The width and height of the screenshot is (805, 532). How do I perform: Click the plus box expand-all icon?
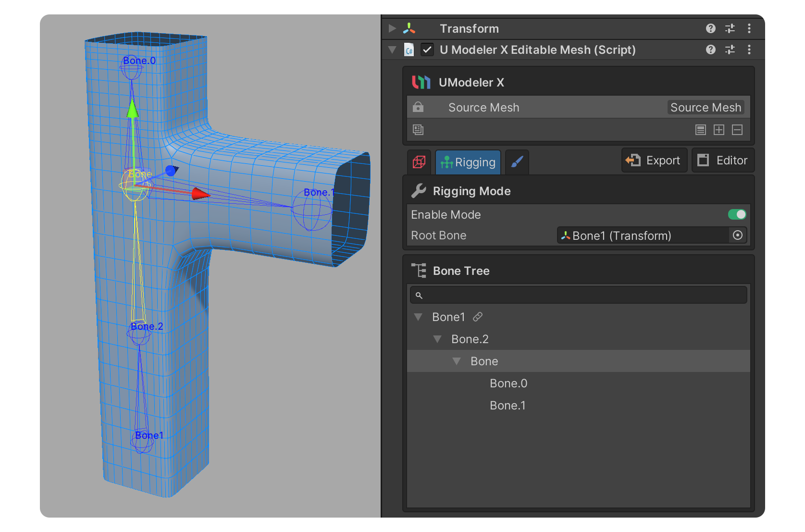718,130
